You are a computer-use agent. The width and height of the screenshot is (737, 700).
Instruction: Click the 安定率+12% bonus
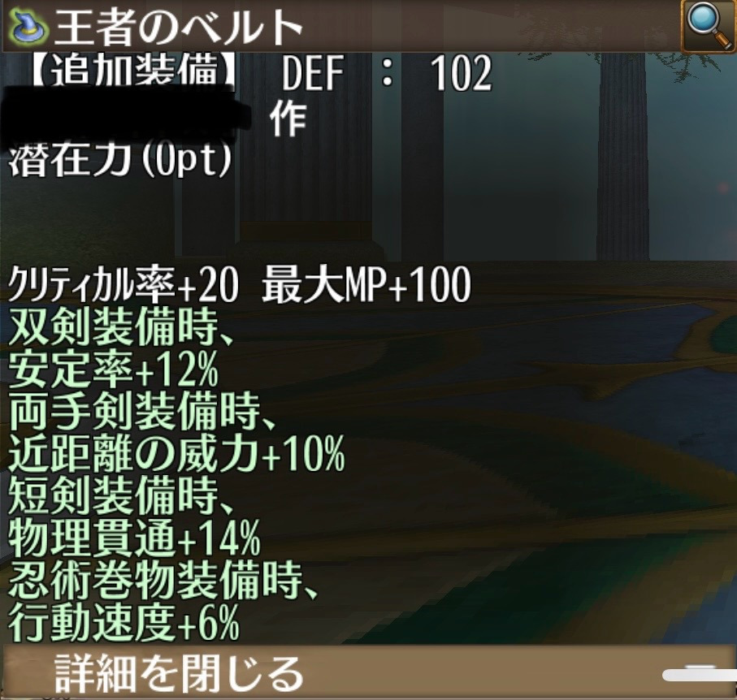click(113, 369)
